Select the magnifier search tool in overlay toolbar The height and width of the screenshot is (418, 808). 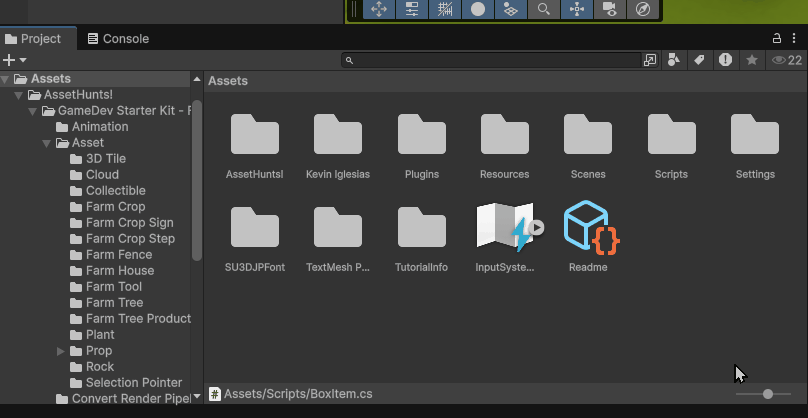click(x=543, y=9)
